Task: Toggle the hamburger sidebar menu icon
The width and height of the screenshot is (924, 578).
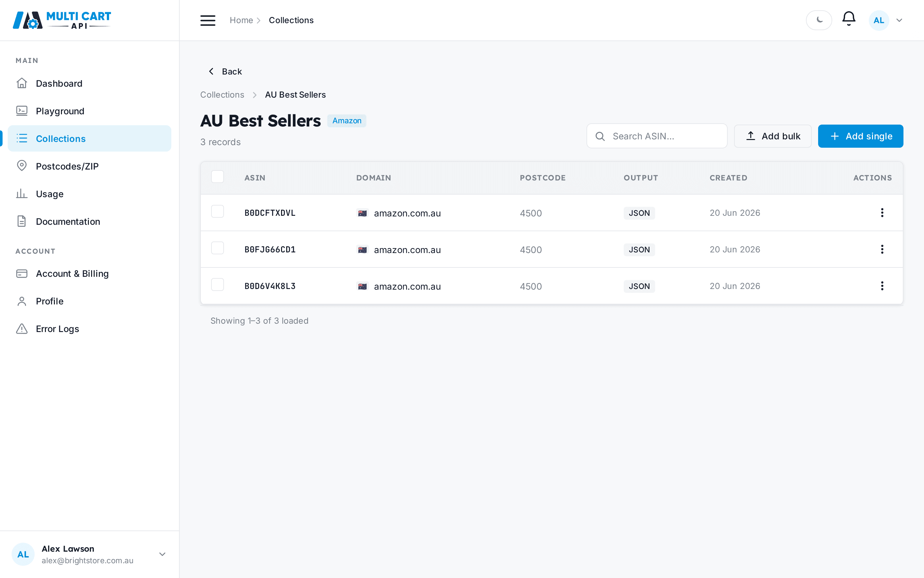Action: click(x=208, y=20)
